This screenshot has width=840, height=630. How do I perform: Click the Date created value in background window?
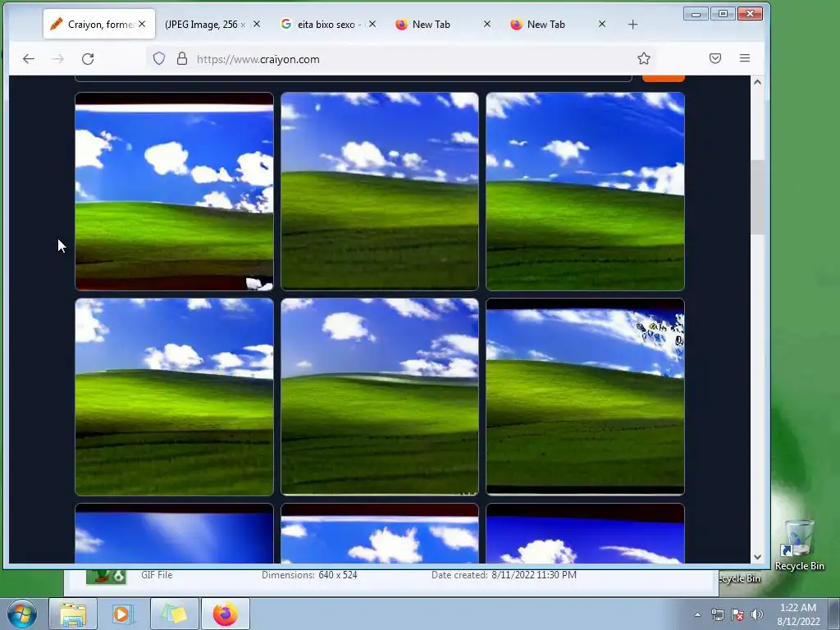534,575
